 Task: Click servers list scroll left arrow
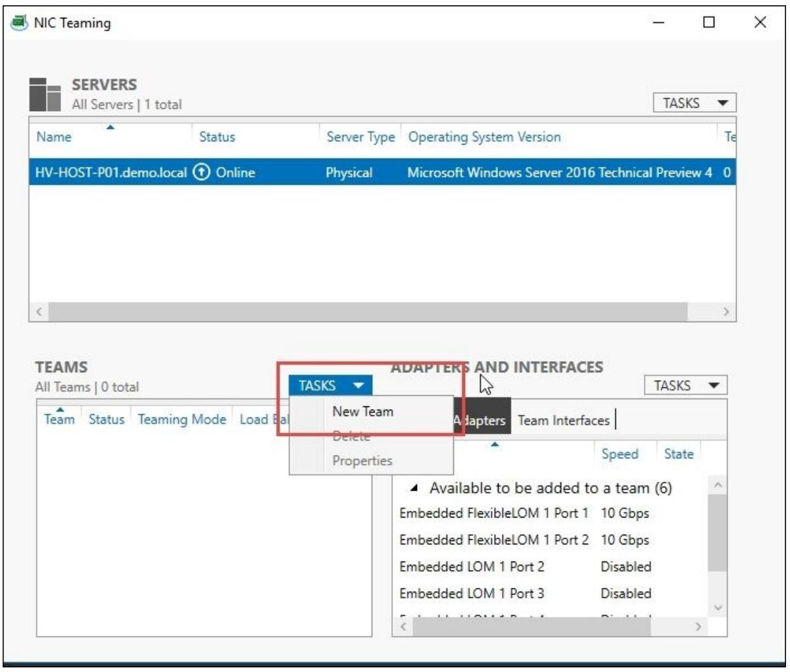[39, 312]
